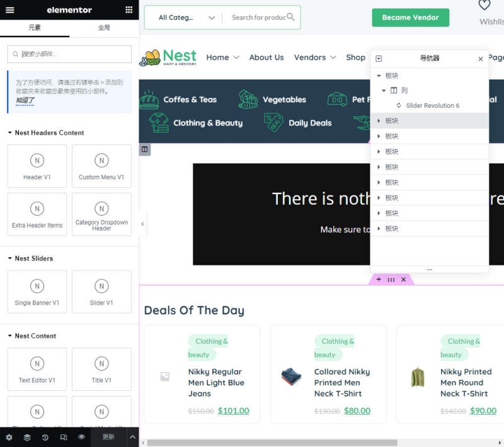Image resolution: width=504 pixels, height=447 pixels.
Task: Delete section with X handle
Action: click(403, 280)
